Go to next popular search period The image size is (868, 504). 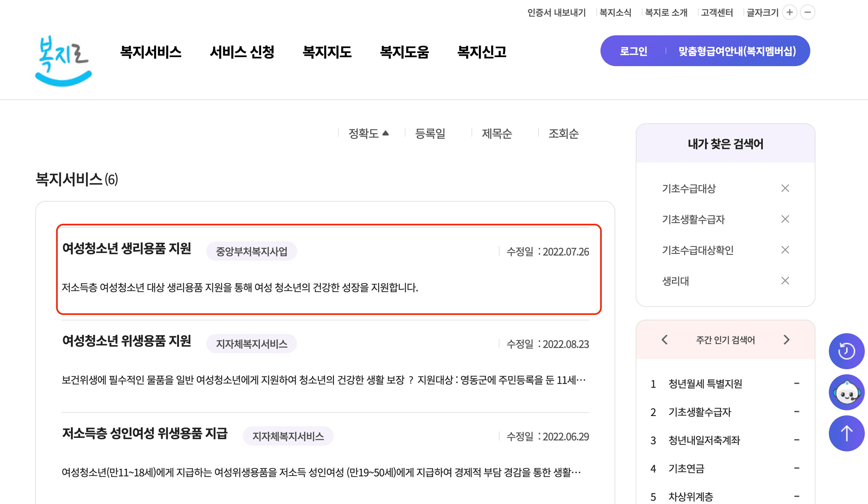(787, 340)
